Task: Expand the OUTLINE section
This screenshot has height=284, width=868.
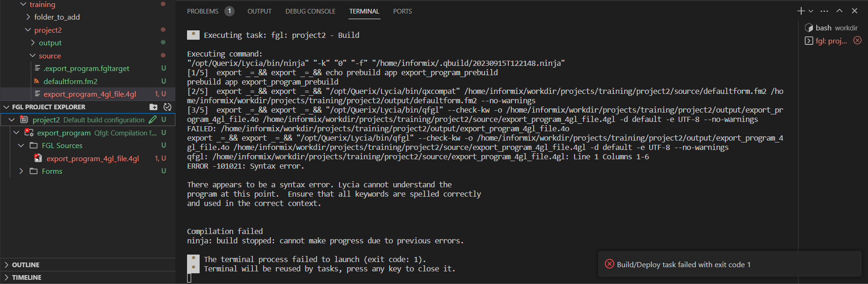Action: (x=7, y=265)
